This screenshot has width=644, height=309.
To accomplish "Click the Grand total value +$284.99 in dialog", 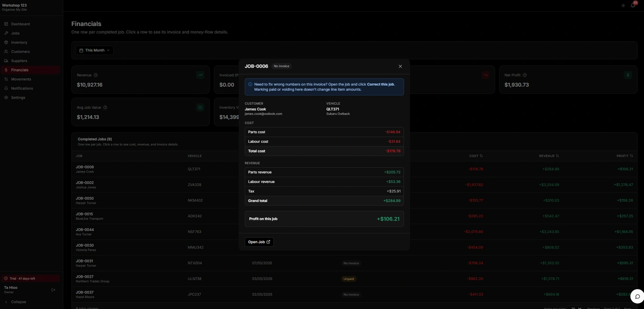I will coord(392,201).
